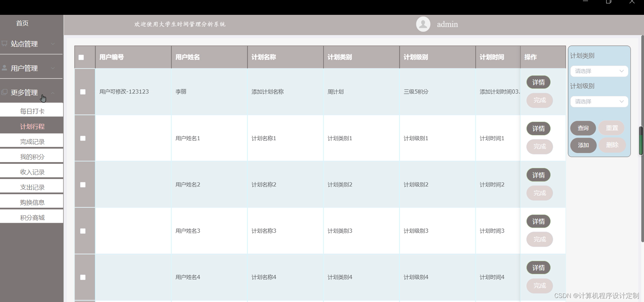Viewport: 644px width, 302px height.
Task: Click 详情 button for 计划名称4 row
Action: (x=538, y=268)
